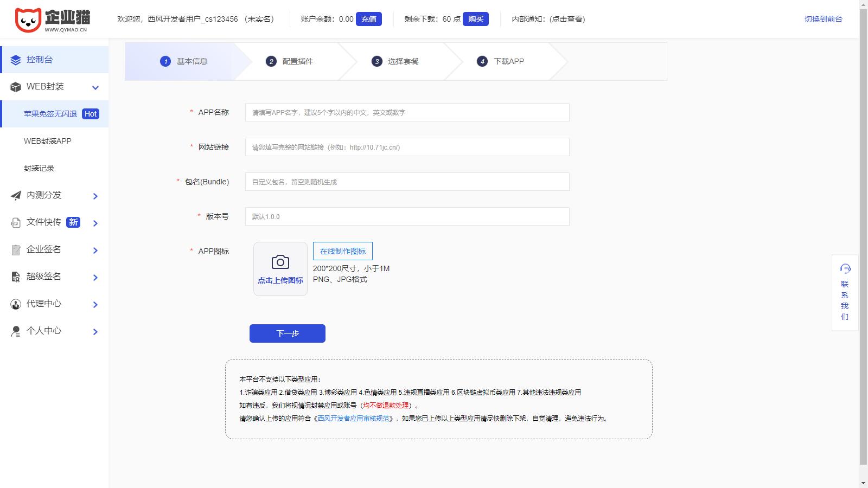This screenshot has height=488, width=868.
Task: Open the 联系我们 headset contact widget
Action: click(844, 267)
